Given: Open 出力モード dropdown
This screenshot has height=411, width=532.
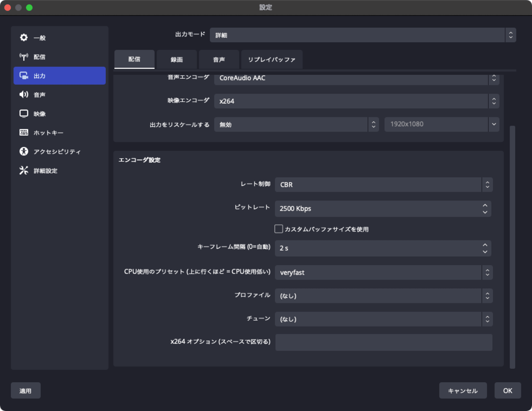Looking at the screenshot, I should [x=363, y=35].
